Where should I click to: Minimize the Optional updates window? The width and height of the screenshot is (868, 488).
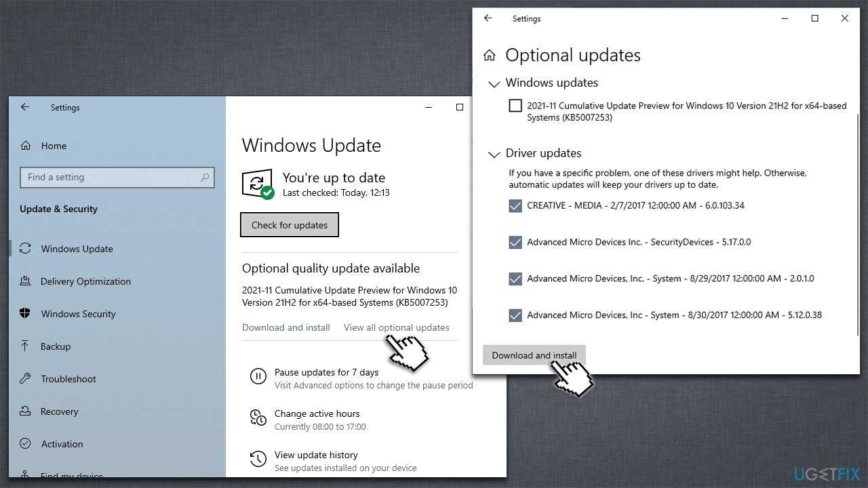pos(785,18)
